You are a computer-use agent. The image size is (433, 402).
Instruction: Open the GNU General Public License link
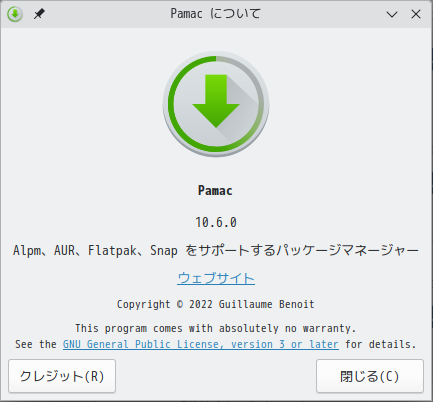[201, 344]
